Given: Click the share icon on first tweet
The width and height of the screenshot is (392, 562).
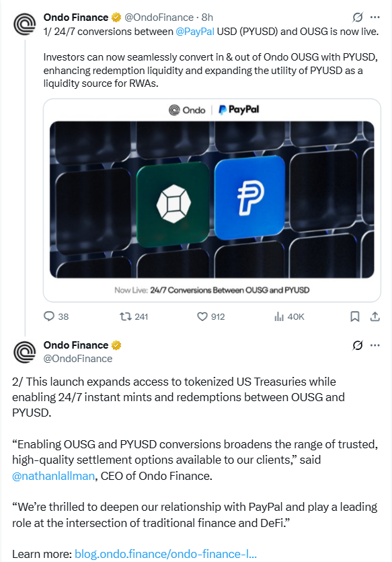Looking at the screenshot, I should [x=375, y=316].
